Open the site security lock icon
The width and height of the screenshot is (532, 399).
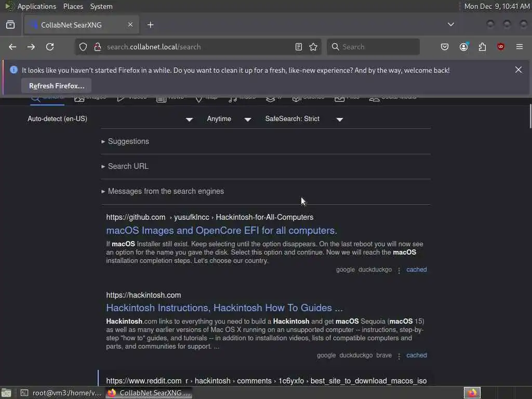coord(98,47)
